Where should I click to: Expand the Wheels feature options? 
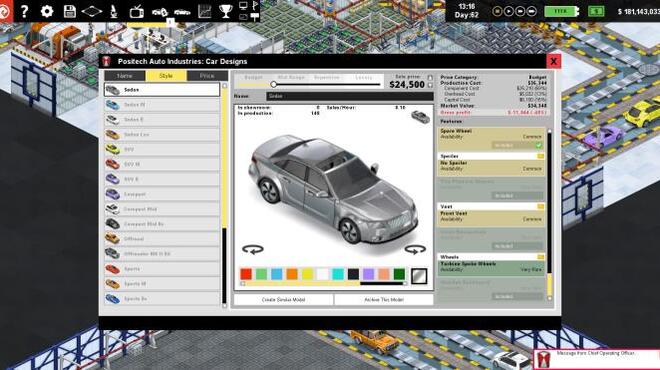540,257
